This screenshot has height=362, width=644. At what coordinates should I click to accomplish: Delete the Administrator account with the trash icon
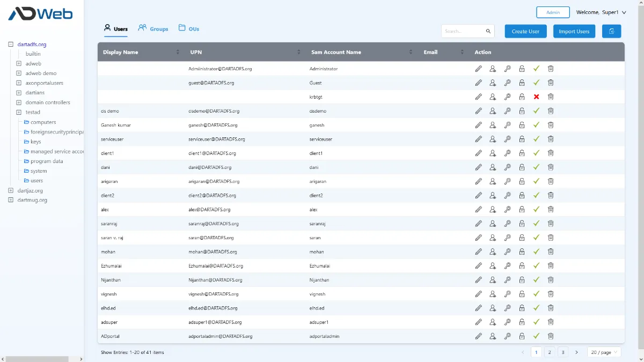click(x=551, y=69)
